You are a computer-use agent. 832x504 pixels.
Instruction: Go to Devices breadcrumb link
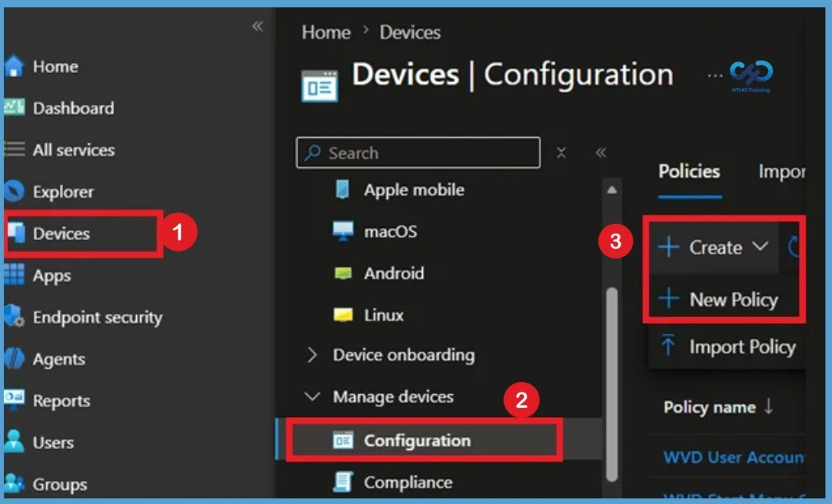[410, 32]
